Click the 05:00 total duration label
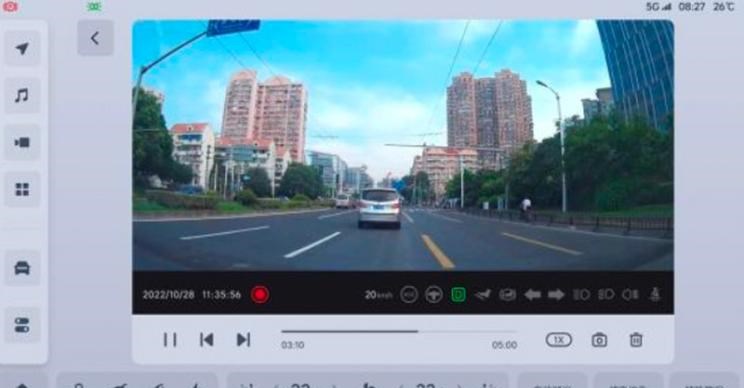744x388 pixels. [x=504, y=345]
